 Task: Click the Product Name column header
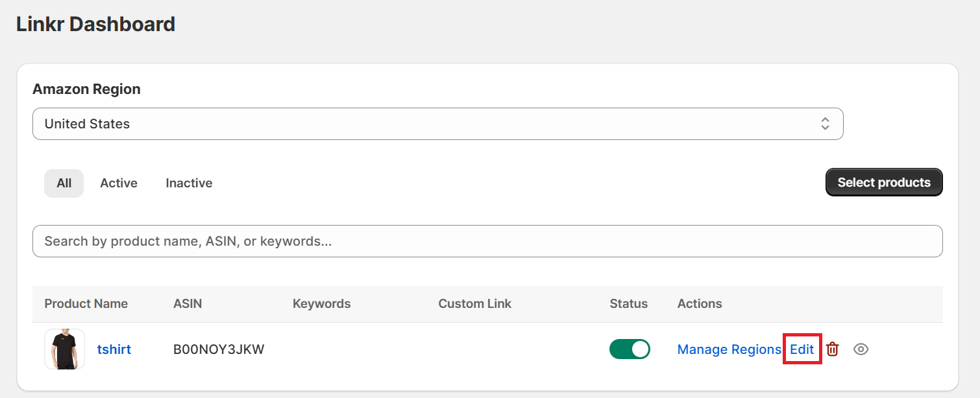pos(86,304)
